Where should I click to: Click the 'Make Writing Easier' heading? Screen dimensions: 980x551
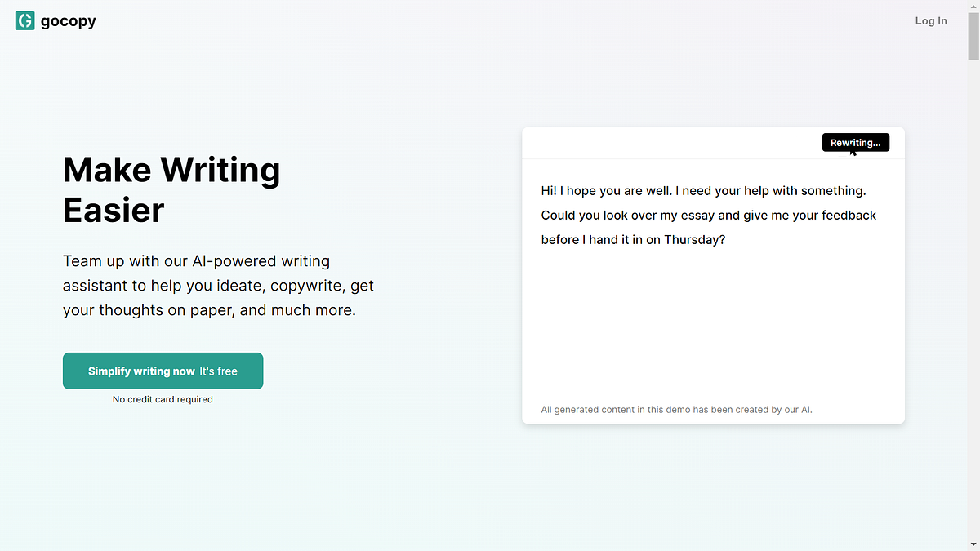[171, 189]
